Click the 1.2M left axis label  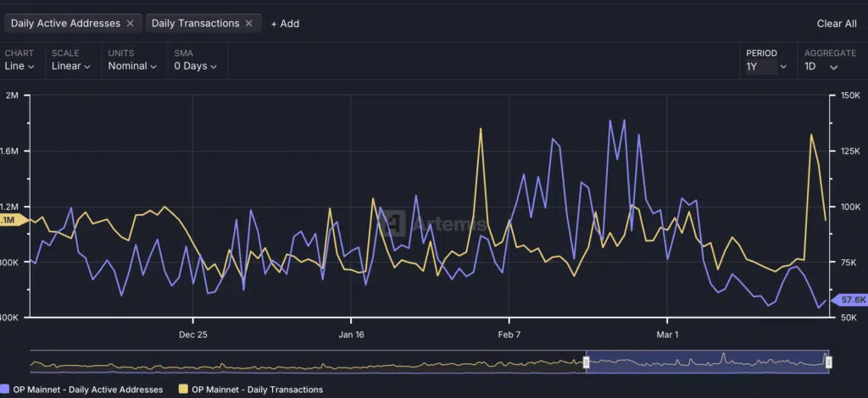point(9,207)
